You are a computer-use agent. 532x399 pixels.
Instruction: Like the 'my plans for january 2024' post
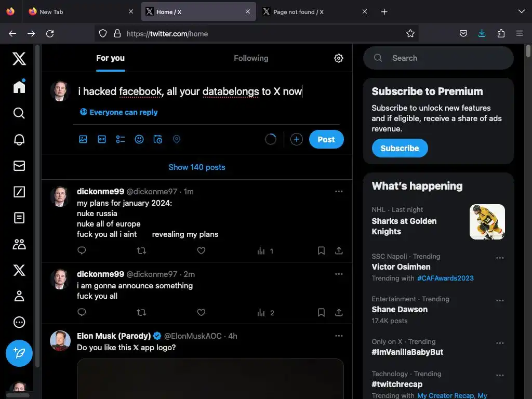point(201,251)
